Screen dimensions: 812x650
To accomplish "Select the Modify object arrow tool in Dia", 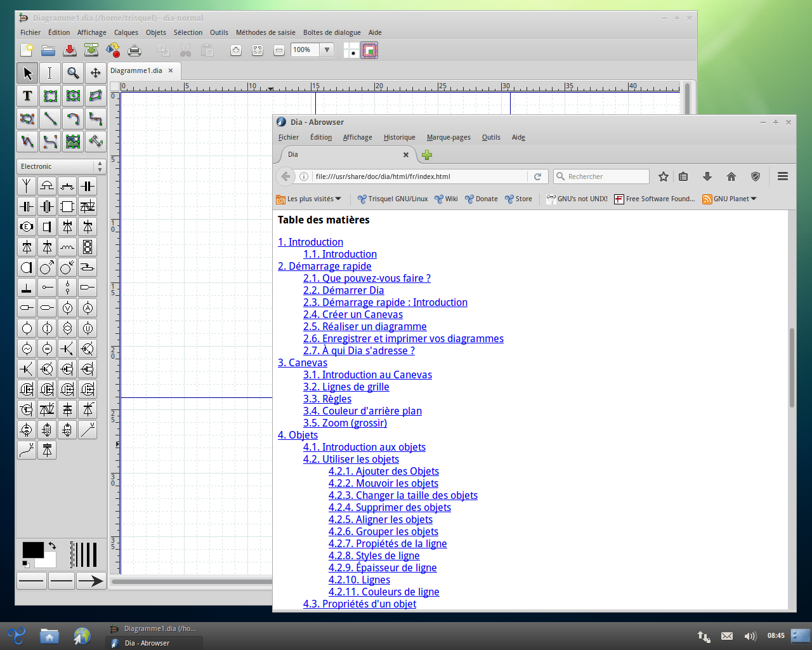I will pos(27,73).
